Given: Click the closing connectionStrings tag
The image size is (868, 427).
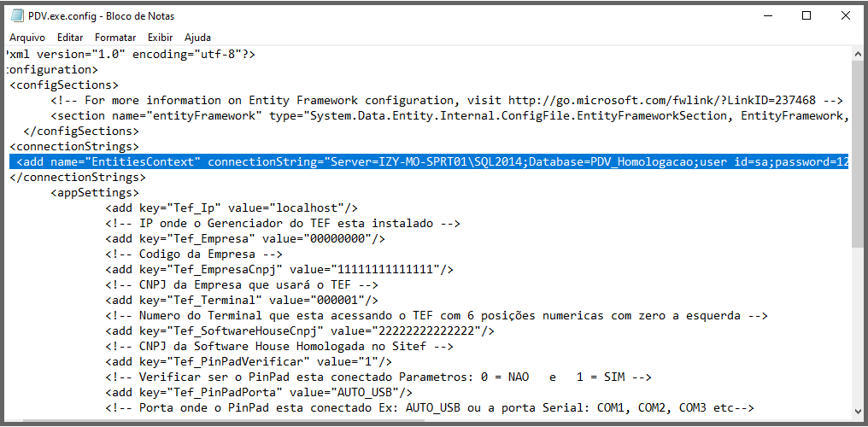Looking at the screenshot, I should click(78, 178).
